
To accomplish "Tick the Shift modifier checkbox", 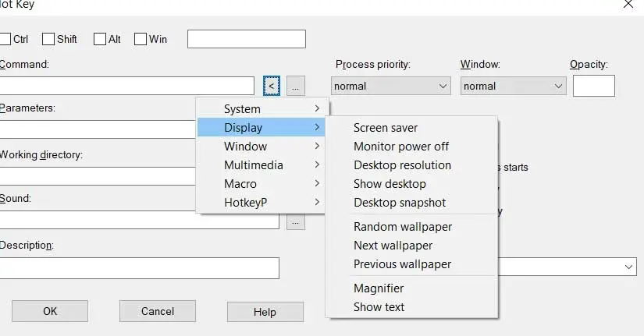I will 48,38.
